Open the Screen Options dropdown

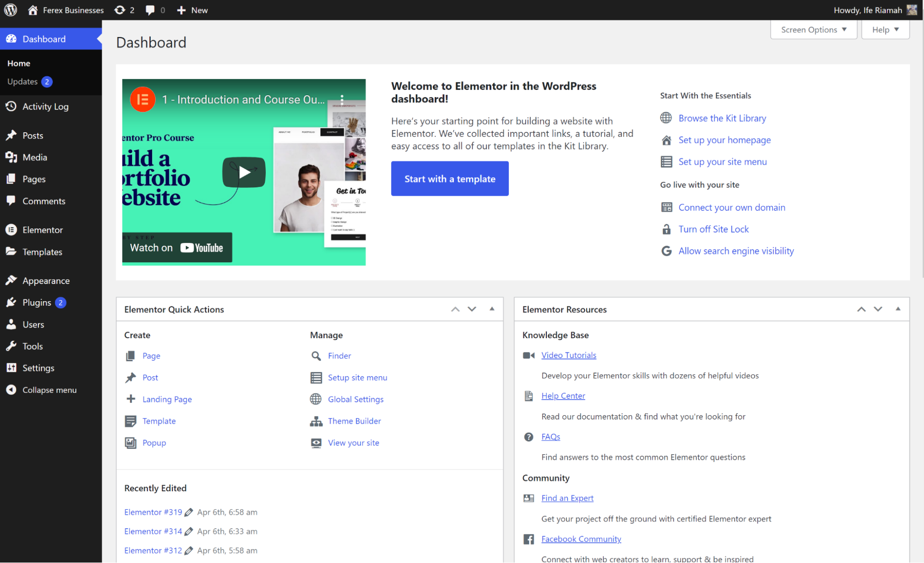coord(814,30)
